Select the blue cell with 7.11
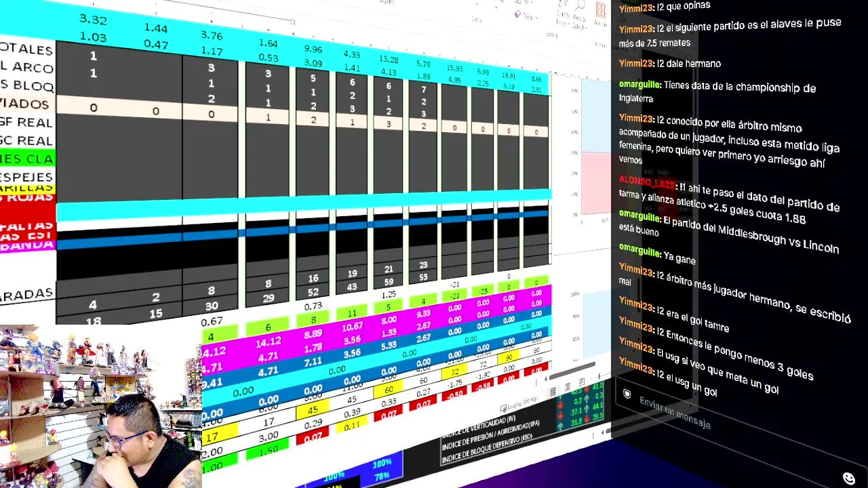Screen dimensions: 868x488 [313, 362]
